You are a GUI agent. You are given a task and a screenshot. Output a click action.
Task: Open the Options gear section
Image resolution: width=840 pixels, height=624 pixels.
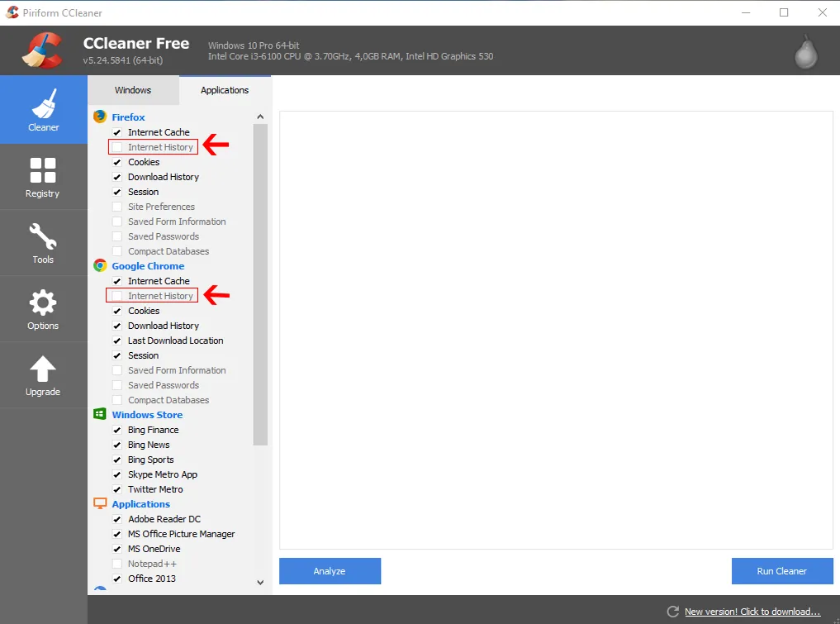pos(43,308)
